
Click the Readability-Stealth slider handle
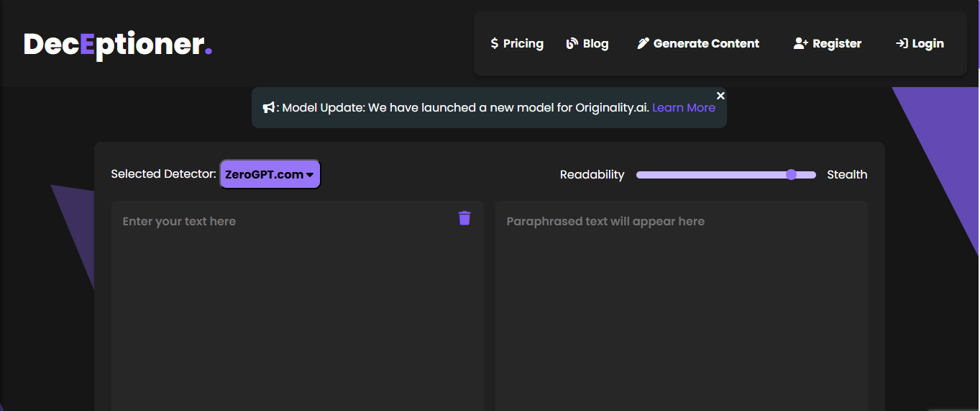coord(791,174)
